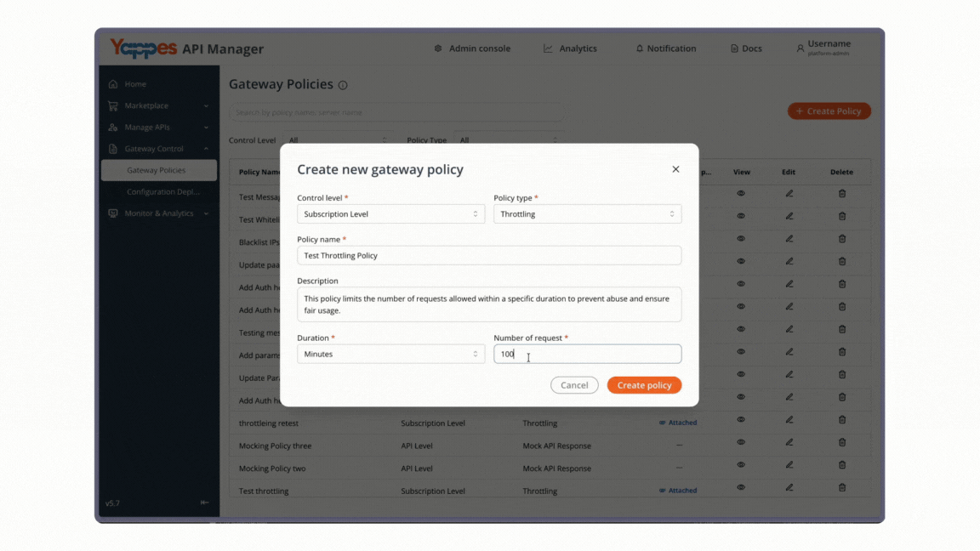Open the Notification bell icon

point(639,48)
